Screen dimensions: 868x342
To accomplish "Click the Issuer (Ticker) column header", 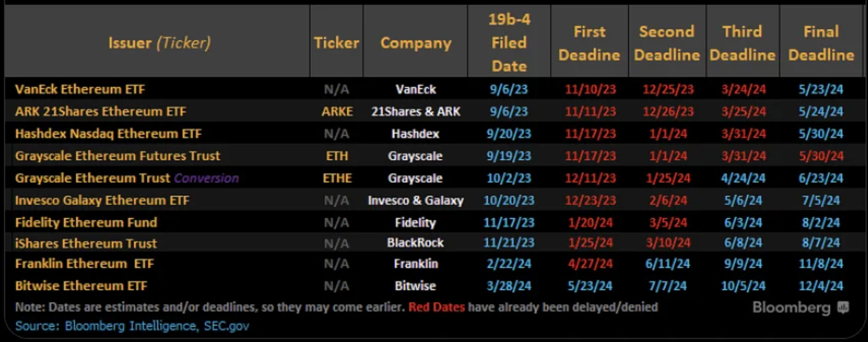I will click(159, 43).
